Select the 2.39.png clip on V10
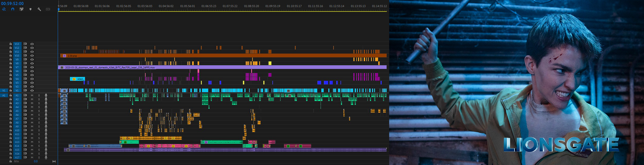The width and height of the screenshot is (644, 165). (x=223, y=56)
